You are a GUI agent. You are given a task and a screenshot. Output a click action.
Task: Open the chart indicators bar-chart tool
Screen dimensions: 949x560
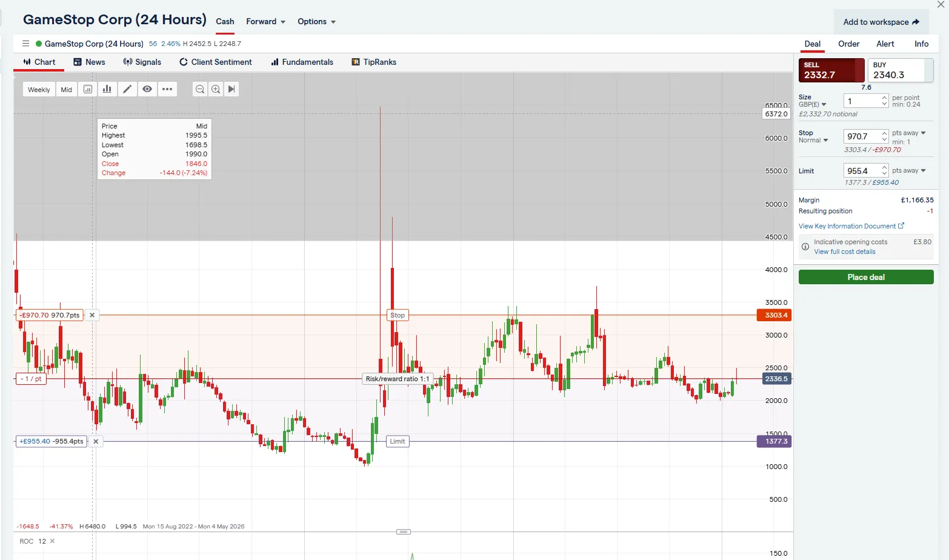pyautogui.click(x=107, y=89)
